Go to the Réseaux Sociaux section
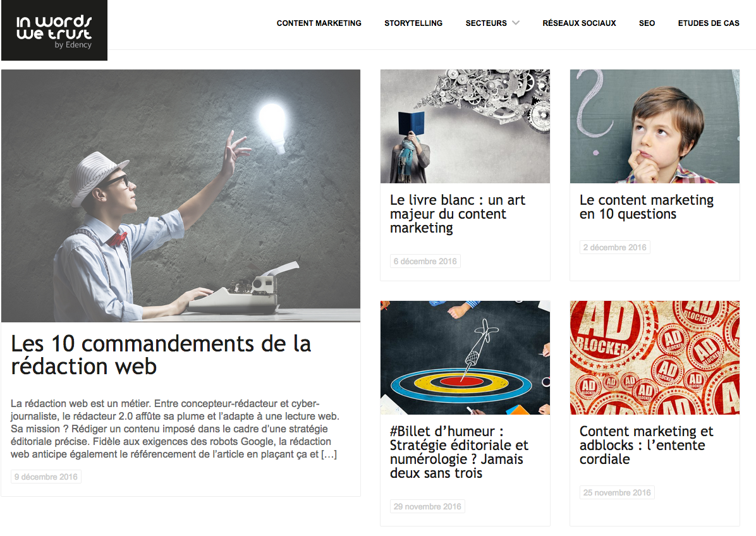The height and width of the screenshot is (536, 756). (x=579, y=23)
